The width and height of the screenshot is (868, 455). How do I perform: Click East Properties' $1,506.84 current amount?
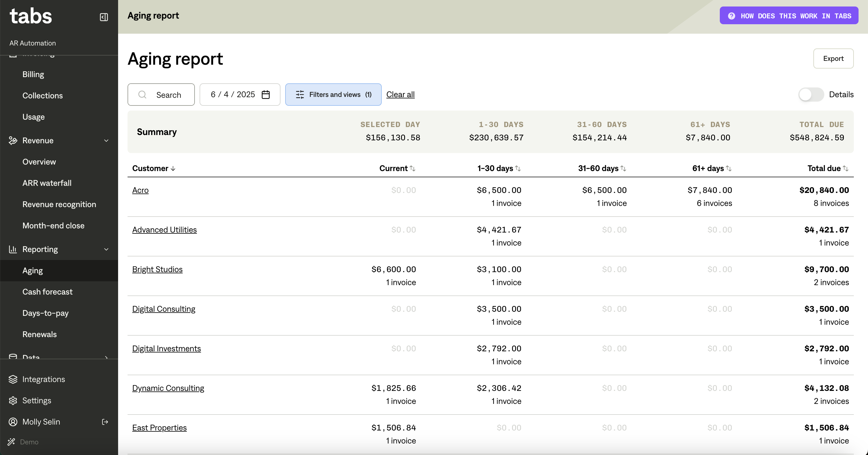(394, 427)
